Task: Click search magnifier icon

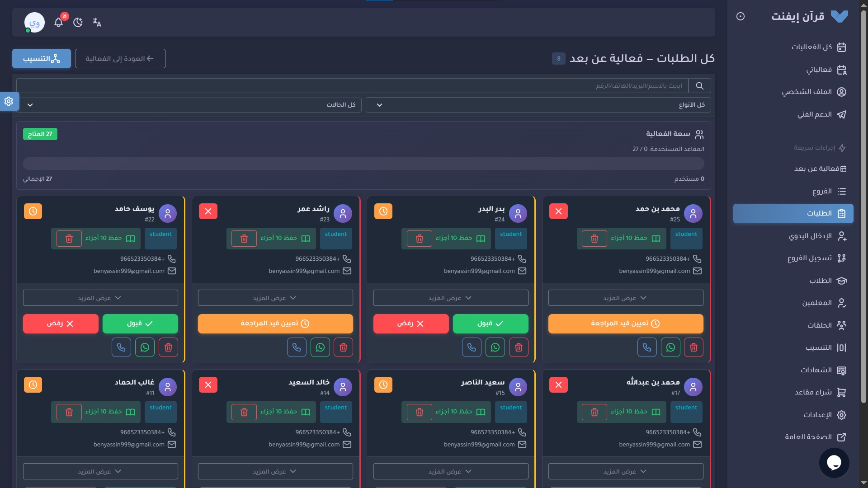Action: pos(699,86)
